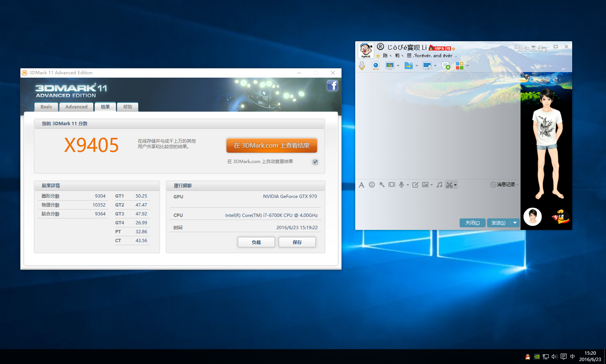Click the 结合分数 value 9364

[x=100, y=214]
